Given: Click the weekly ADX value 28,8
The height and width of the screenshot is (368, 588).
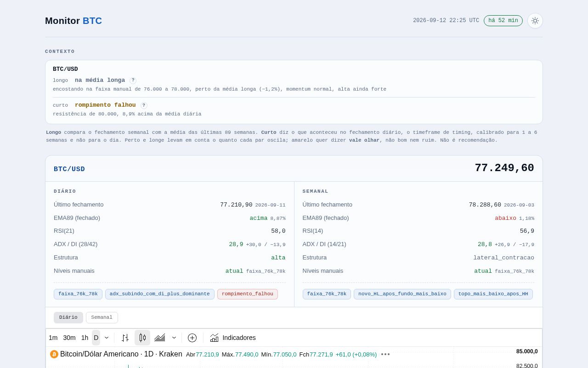Looking at the screenshot, I should point(485,245).
